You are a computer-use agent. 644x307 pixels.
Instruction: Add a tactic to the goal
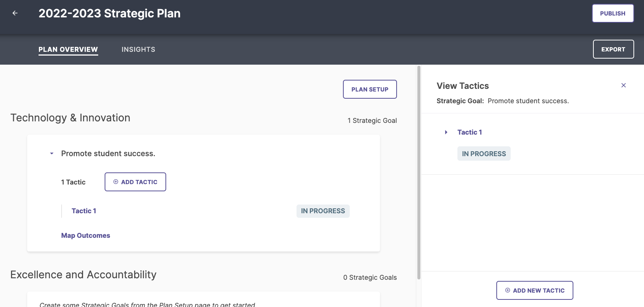tap(135, 182)
